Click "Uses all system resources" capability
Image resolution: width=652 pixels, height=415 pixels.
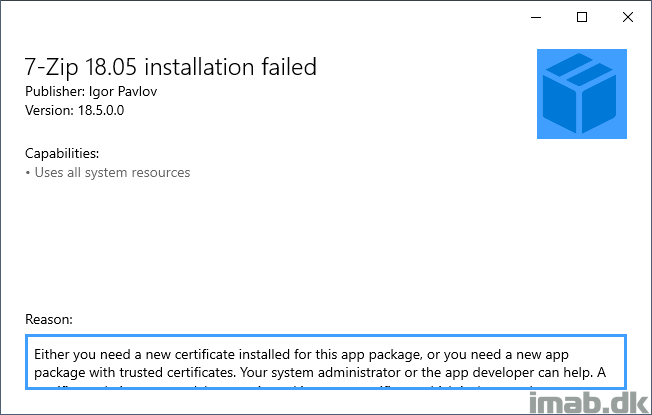click(x=112, y=173)
